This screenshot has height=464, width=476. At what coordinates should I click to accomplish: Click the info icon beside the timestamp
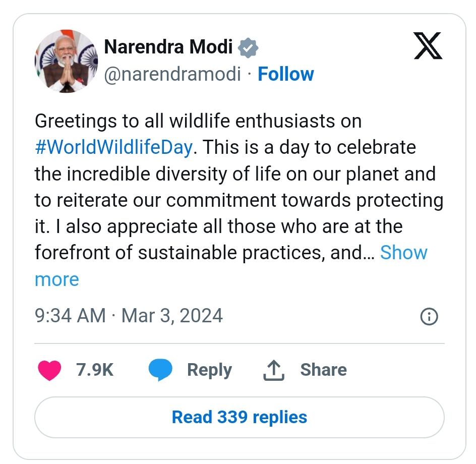(x=429, y=316)
